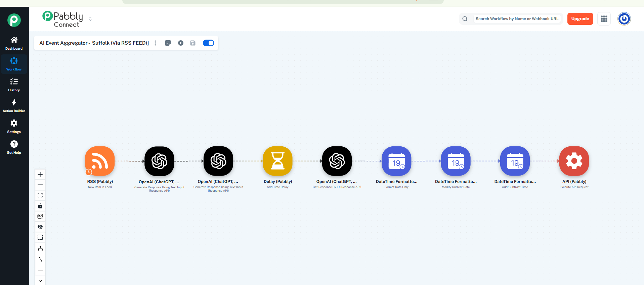Open the OpenAI Get Response By ID node
The height and width of the screenshot is (285, 644).
[x=337, y=161]
